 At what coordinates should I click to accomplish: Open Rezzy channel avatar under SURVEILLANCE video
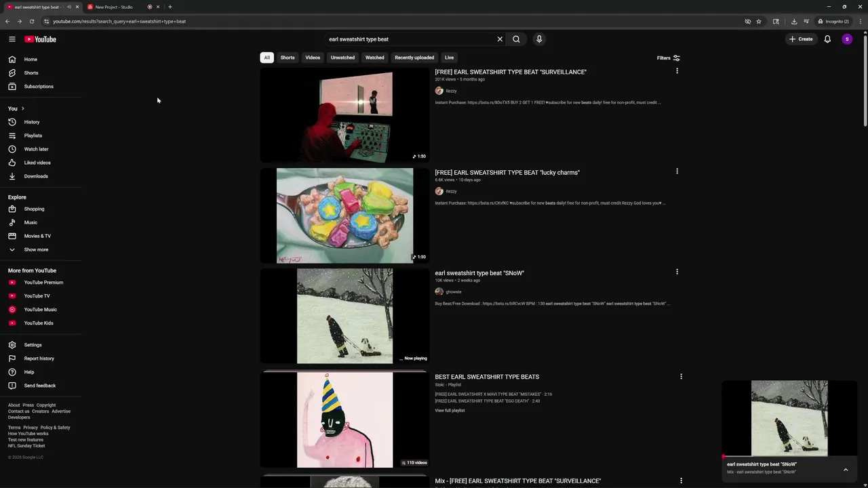point(439,91)
